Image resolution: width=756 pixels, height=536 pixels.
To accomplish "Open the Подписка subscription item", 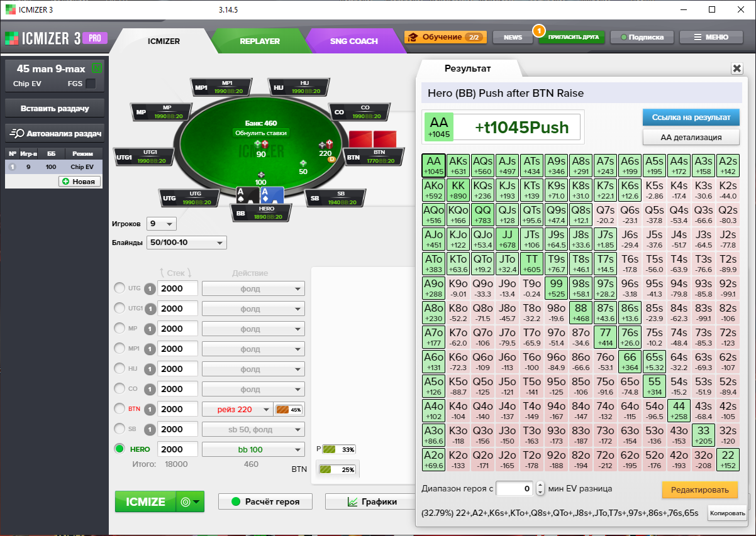I will pyautogui.click(x=642, y=37).
